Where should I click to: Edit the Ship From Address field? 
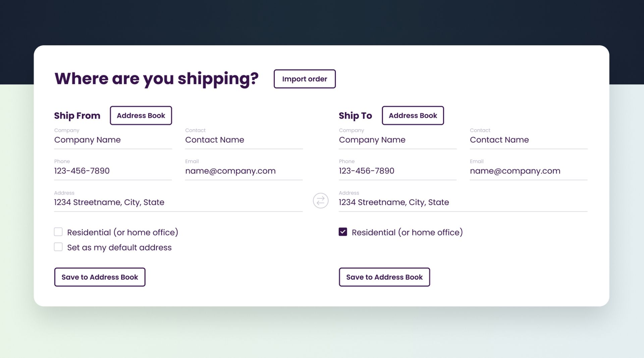pos(178,202)
